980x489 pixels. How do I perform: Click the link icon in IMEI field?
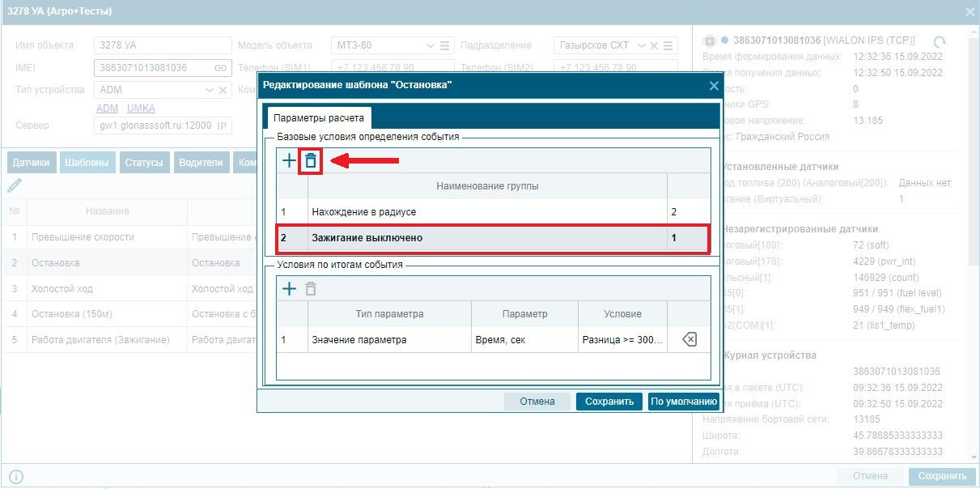point(220,68)
